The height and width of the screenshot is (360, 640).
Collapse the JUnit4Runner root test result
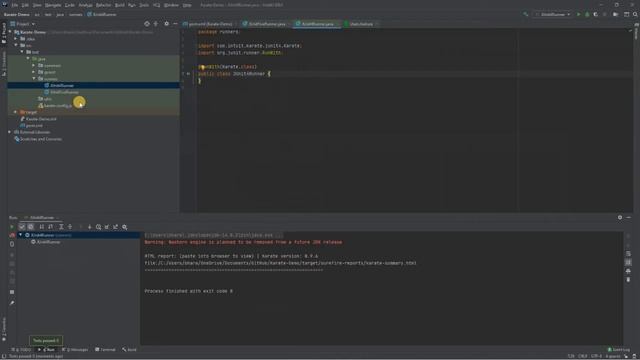(20, 235)
